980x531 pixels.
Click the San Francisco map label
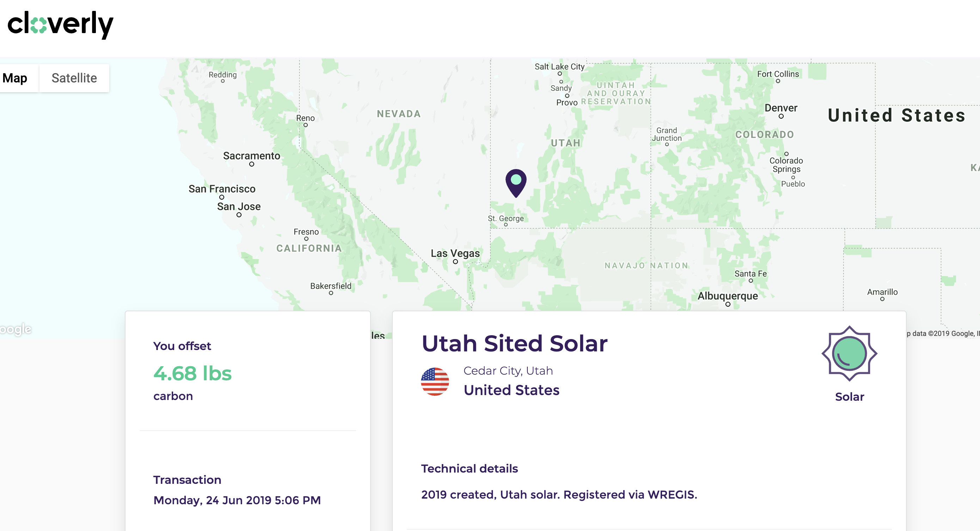click(222, 189)
